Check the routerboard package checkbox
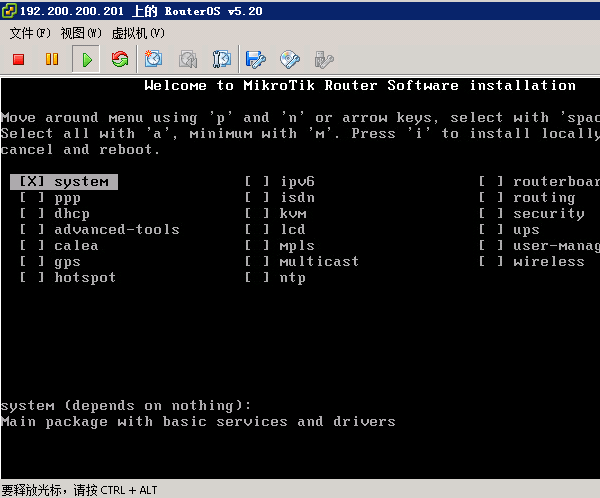The width and height of the screenshot is (600, 498). point(491,181)
